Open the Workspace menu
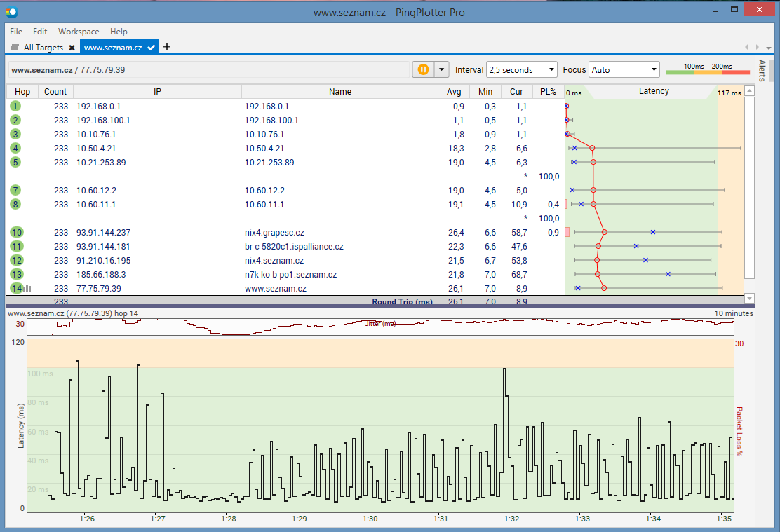 click(x=79, y=32)
